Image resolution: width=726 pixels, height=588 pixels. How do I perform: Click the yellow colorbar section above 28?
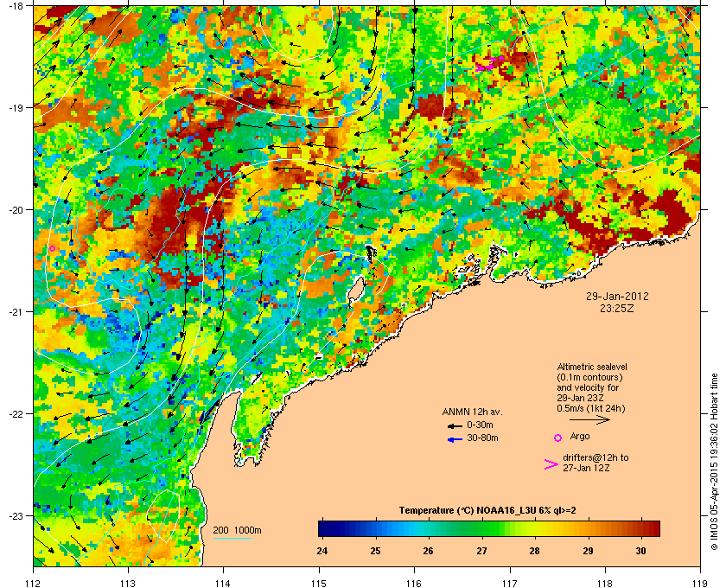pyautogui.click(x=535, y=528)
